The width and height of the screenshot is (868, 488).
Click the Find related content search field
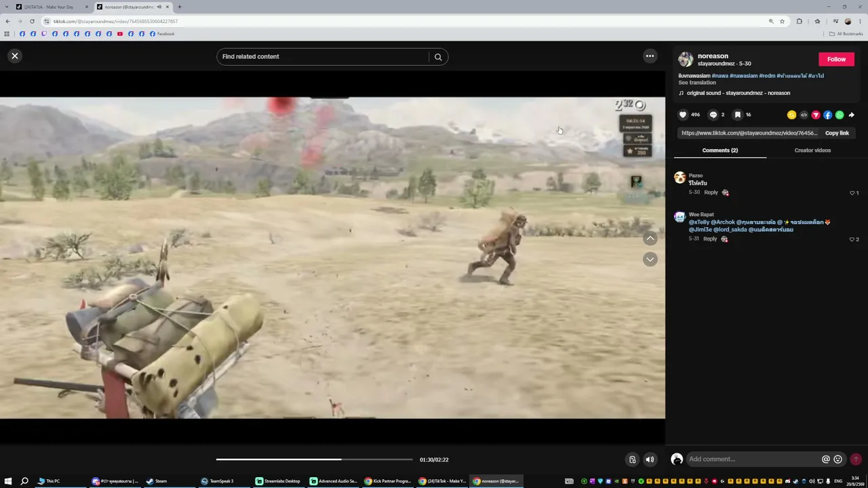tap(323, 57)
